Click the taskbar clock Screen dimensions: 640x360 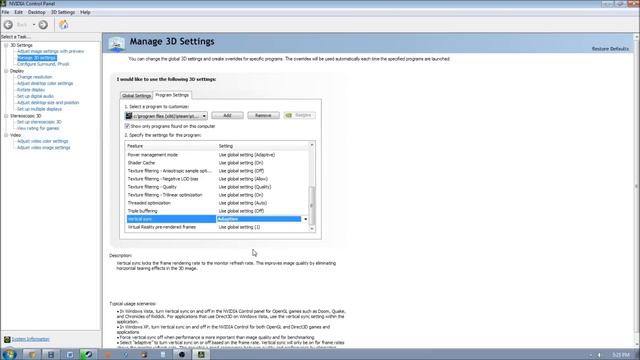point(621,355)
